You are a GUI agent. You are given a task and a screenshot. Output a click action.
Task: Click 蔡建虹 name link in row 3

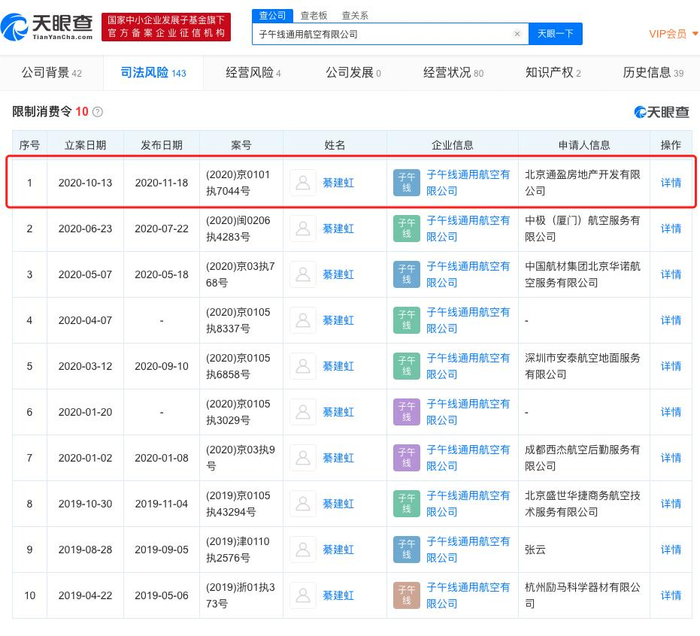tap(338, 275)
